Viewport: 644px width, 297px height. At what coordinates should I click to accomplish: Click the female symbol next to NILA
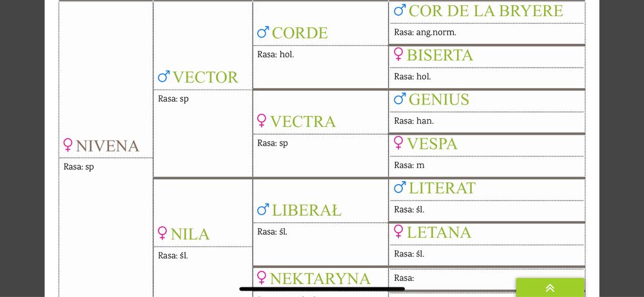[162, 233]
